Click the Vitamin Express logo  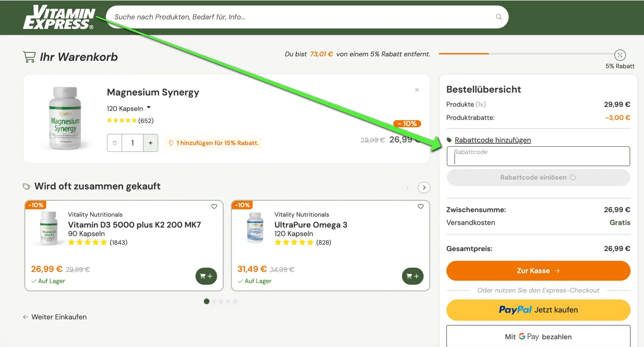coord(59,18)
